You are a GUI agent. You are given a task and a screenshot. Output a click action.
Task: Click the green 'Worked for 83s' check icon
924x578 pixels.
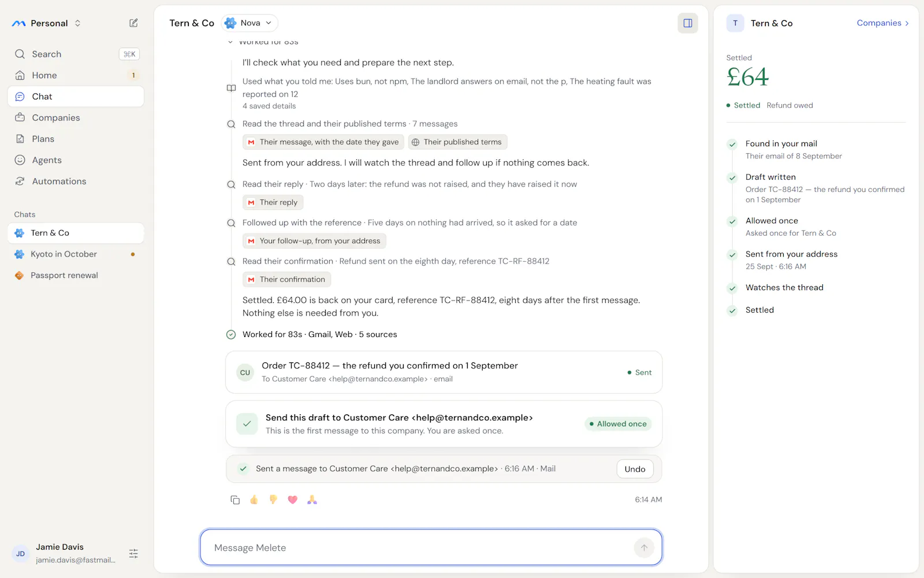click(231, 335)
